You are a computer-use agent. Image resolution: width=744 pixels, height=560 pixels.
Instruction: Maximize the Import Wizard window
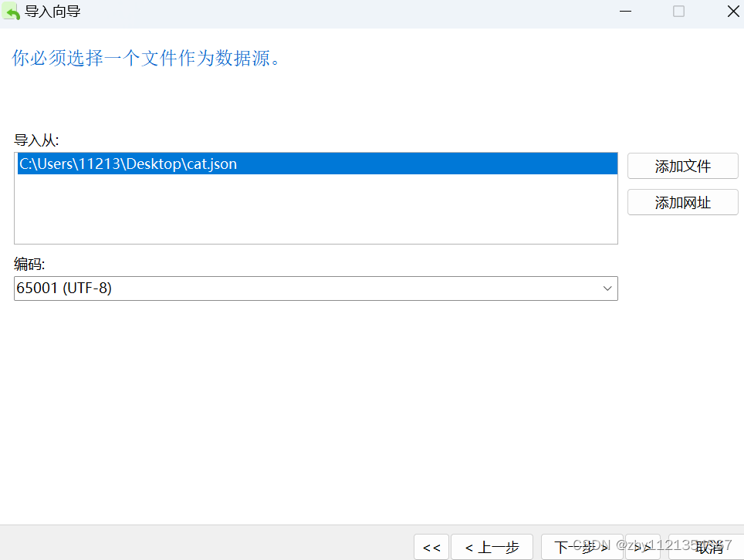(678, 12)
